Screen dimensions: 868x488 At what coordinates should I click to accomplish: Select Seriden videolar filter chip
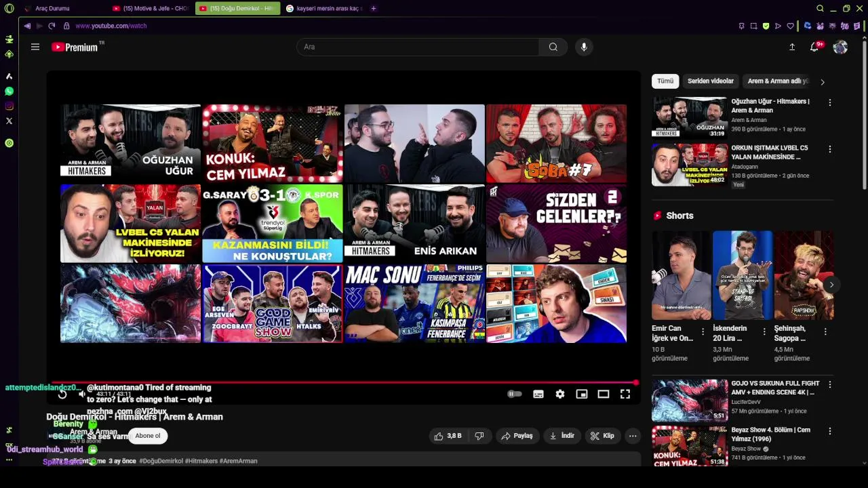[x=711, y=81]
